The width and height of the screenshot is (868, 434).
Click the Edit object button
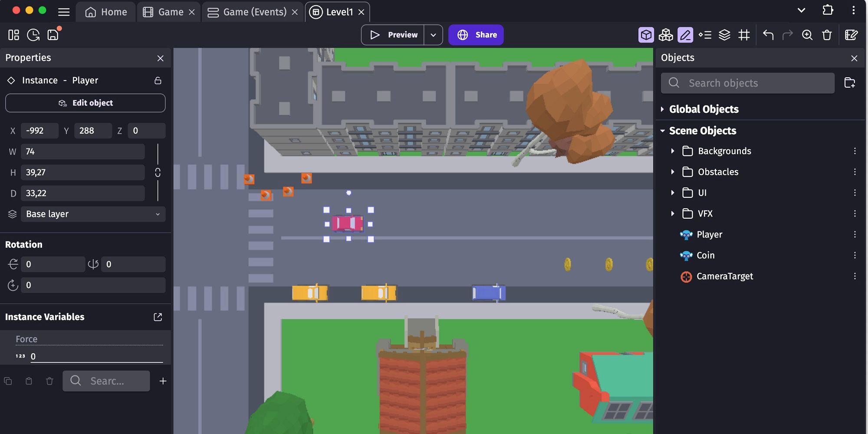point(85,103)
